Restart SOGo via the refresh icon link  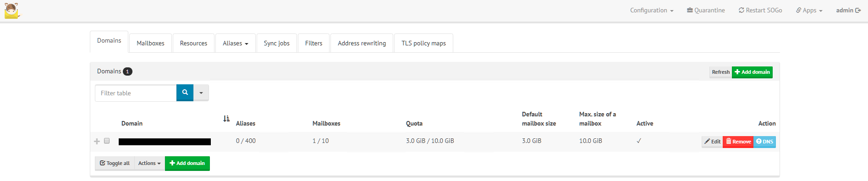tap(760, 10)
